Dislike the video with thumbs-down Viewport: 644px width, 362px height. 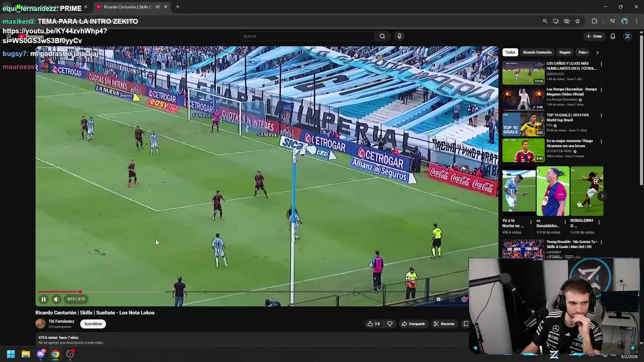[389, 324]
